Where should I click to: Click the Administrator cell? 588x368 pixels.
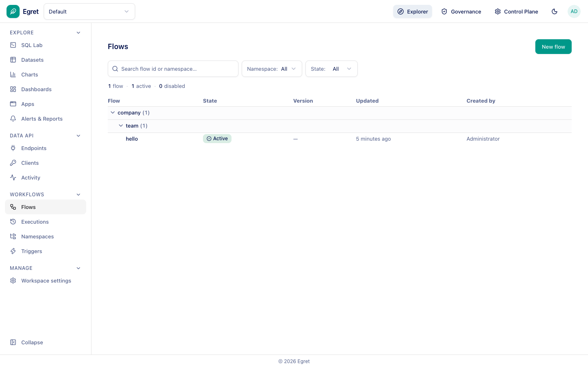[x=483, y=139]
